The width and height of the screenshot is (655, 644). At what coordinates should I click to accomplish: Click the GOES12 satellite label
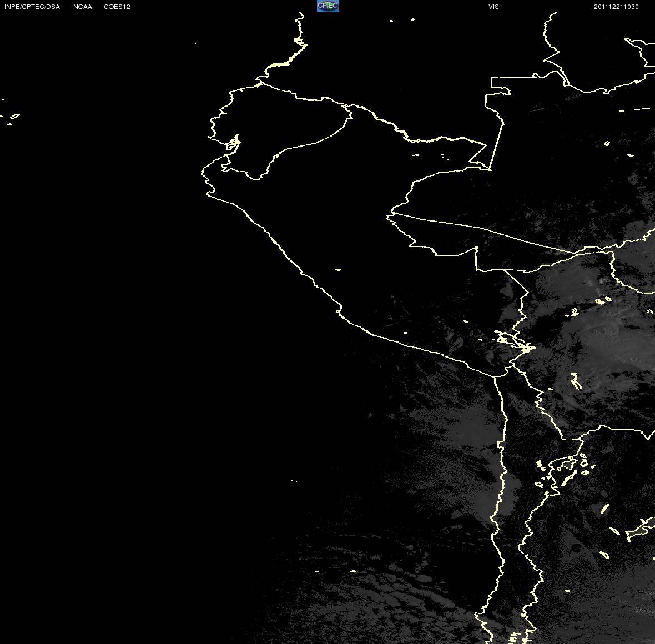[x=117, y=7]
